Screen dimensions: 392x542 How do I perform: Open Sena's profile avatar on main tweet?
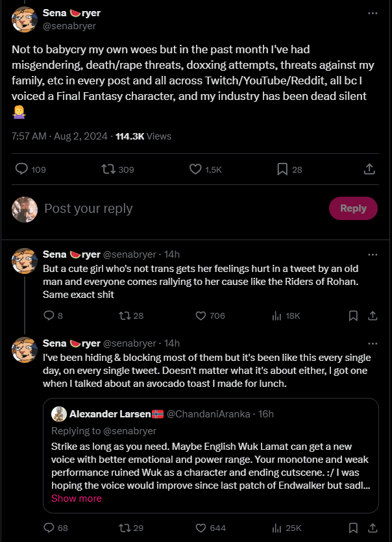[x=25, y=19]
